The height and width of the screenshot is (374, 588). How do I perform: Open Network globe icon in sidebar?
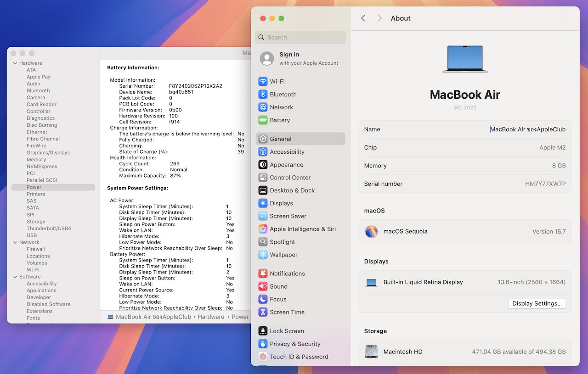tap(263, 107)
